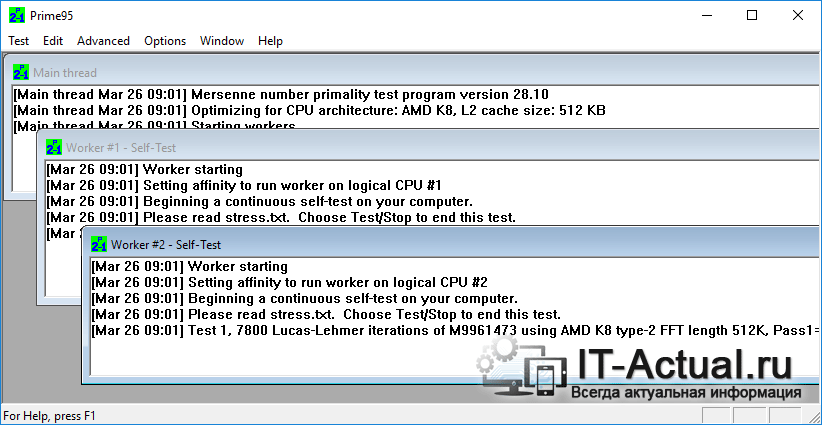Open the Window menu
This screenshot has height=425, width=822.
tap(221, 41)
